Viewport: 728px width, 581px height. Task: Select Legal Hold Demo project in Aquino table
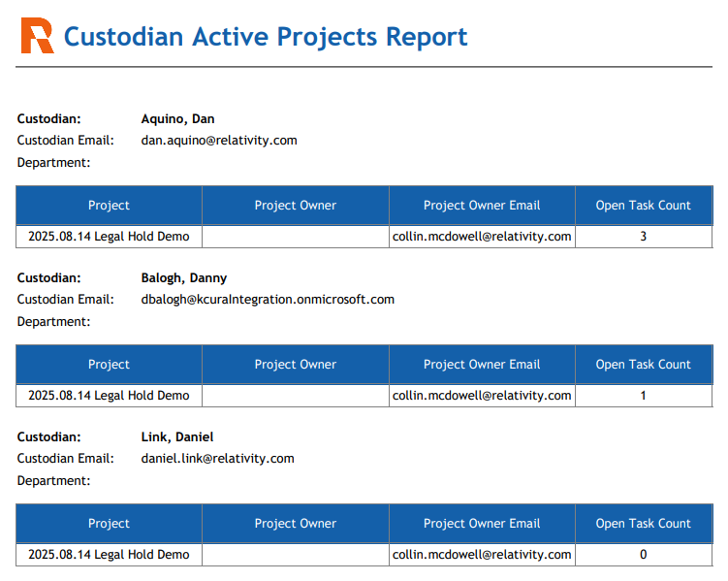(x=110, y=237)
